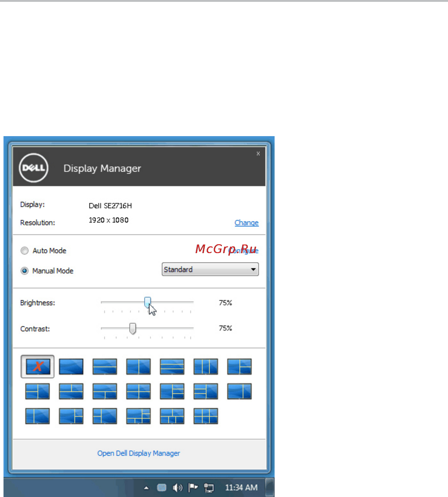Screen dimensions: 448x497
Task: Open the Action Center flag icon
Action: [x=193, y=488]
